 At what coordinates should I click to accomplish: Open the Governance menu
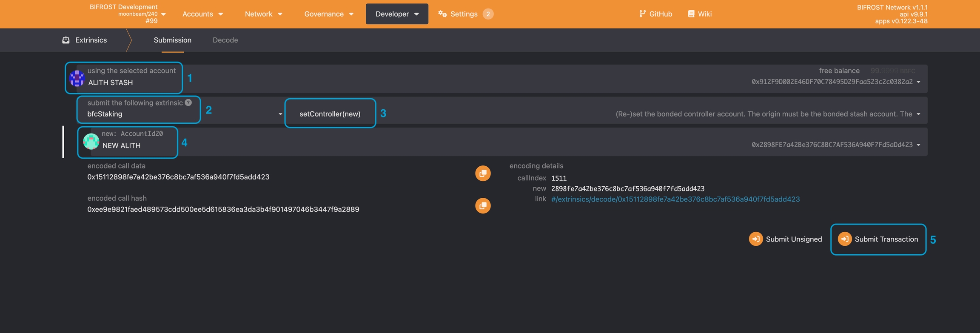click(328, 14)
